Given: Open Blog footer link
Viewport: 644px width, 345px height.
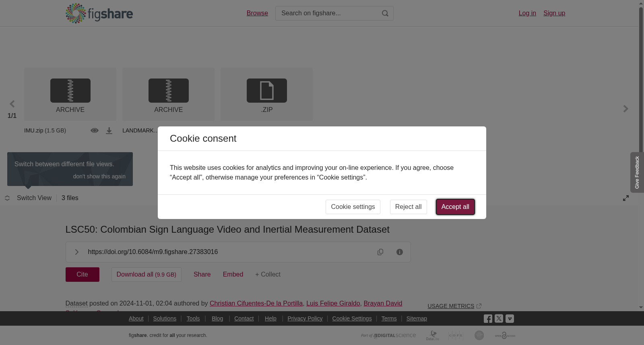Looking at the screenshot, I should [217, 318].
